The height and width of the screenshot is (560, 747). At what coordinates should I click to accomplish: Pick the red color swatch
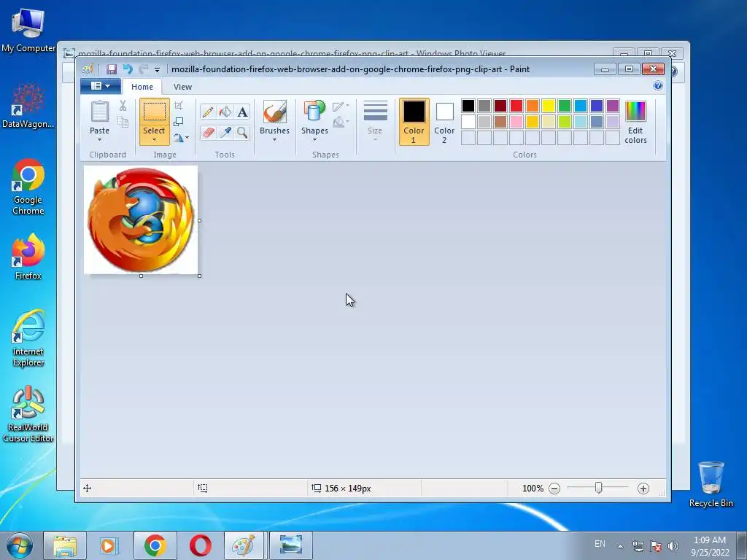pos(516,106)
